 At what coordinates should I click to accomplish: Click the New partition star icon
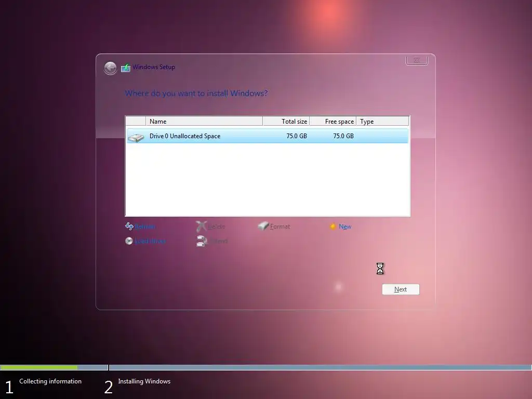click(x=333, y=227)
